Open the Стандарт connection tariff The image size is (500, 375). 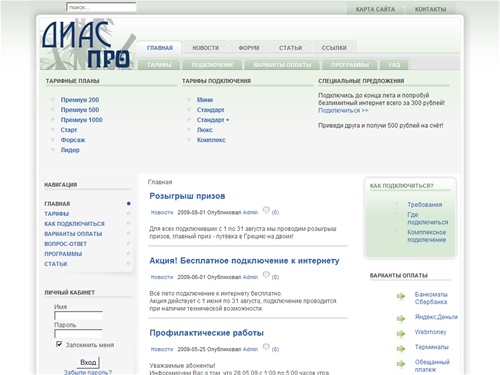[x=210, y=110]
